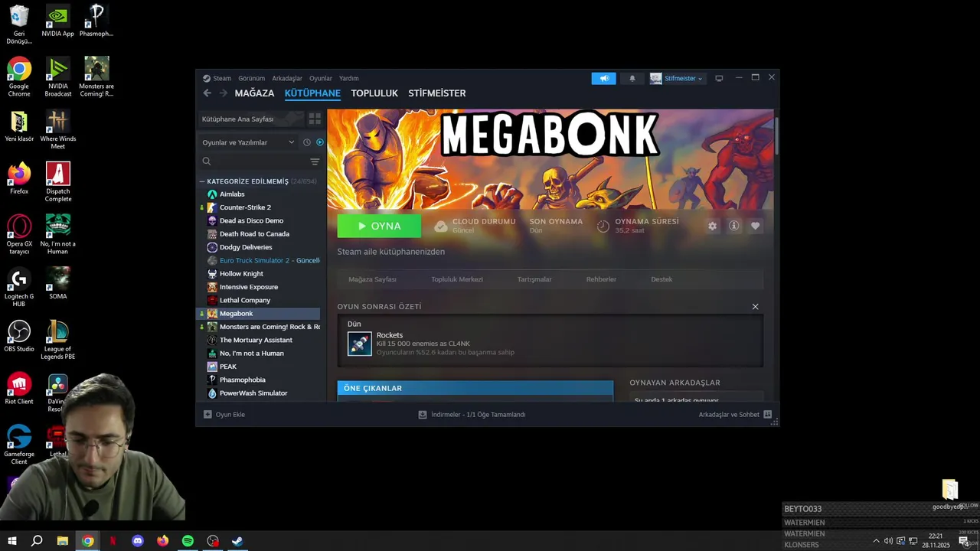Open the Logitech G HUB desktop shortcut
Viewport: 980px width, 551px height.
click(x=19, y=287)
